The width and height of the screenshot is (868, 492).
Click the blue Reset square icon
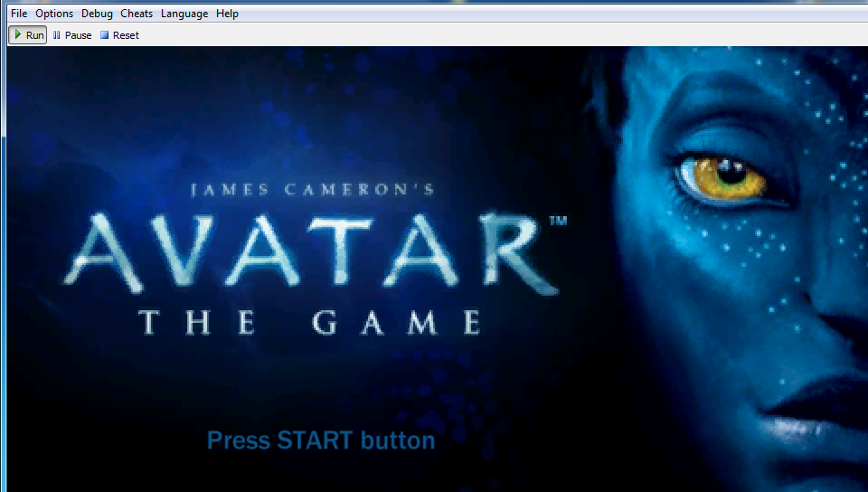coord(104,35)
